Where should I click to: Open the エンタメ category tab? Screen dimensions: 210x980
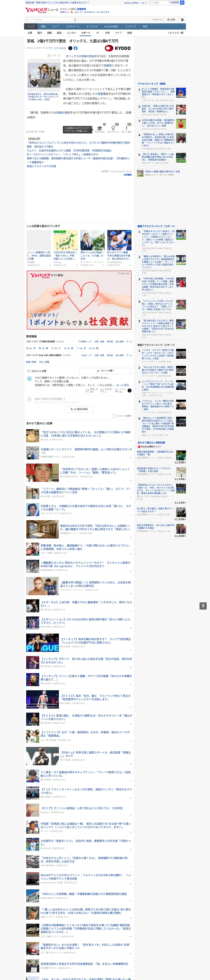click(71, 33)
